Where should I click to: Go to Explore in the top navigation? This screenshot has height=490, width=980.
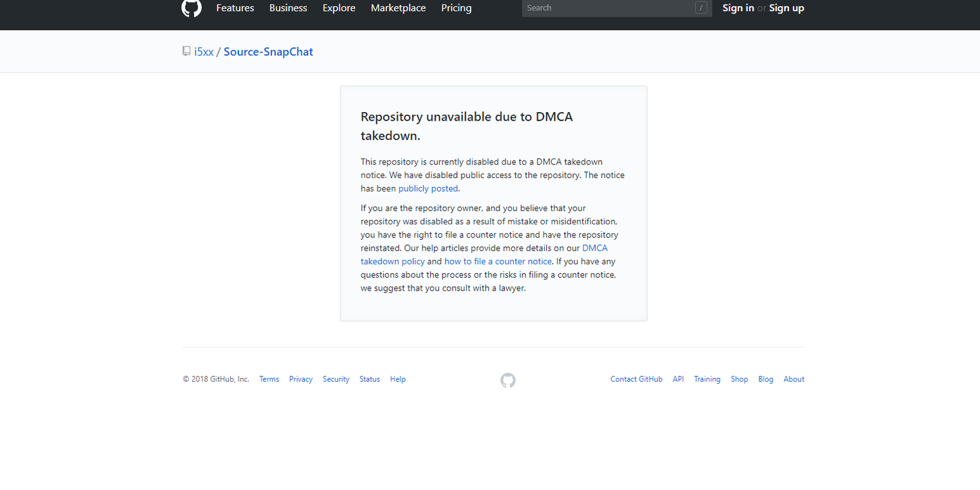[x=339, y=8]
